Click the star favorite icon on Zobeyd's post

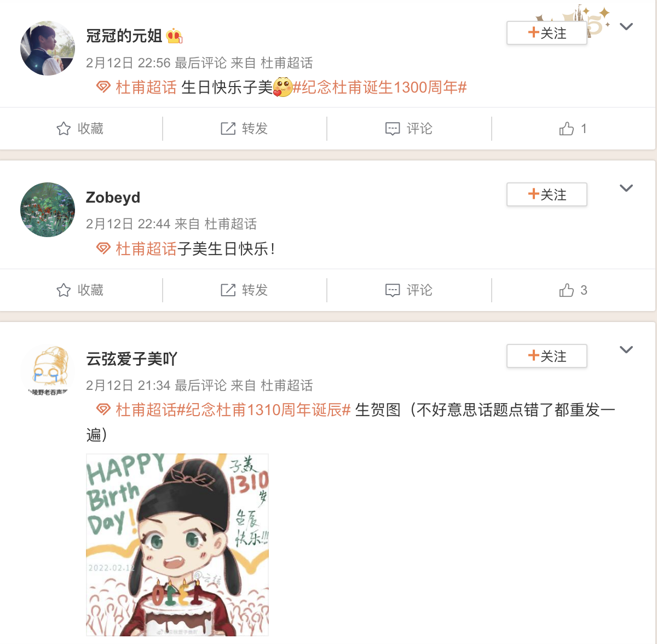pyautogui.click(x=64, y=290)
